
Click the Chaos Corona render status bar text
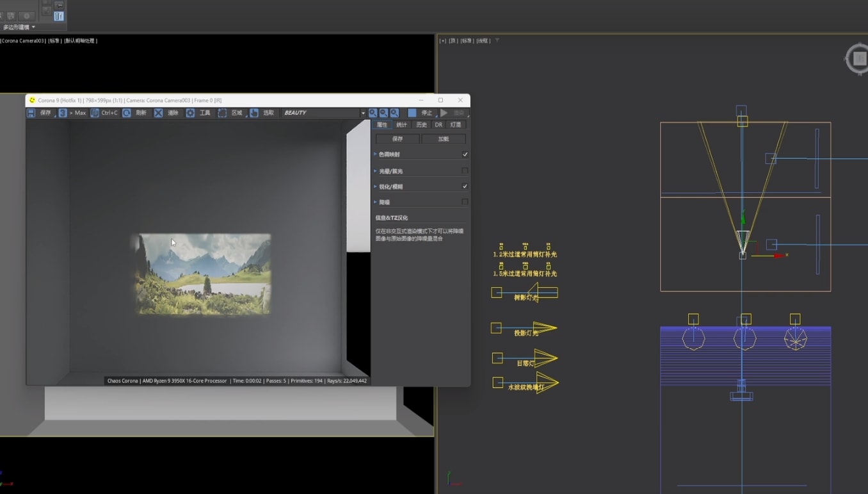coord(236,381)
